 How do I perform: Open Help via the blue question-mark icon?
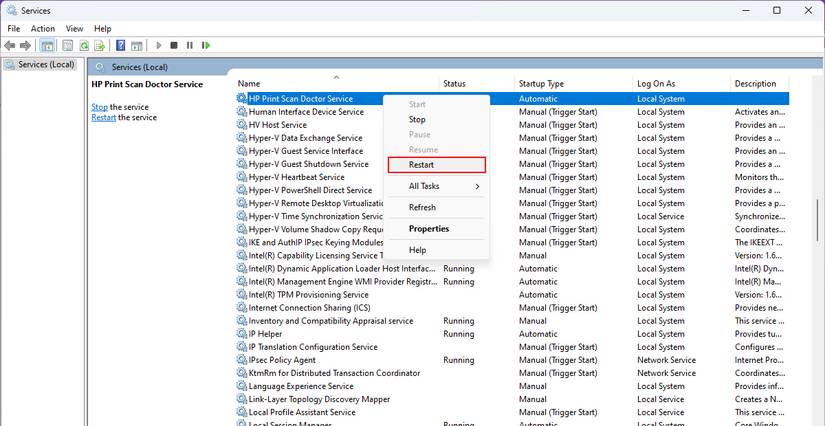tap(120, 46)
